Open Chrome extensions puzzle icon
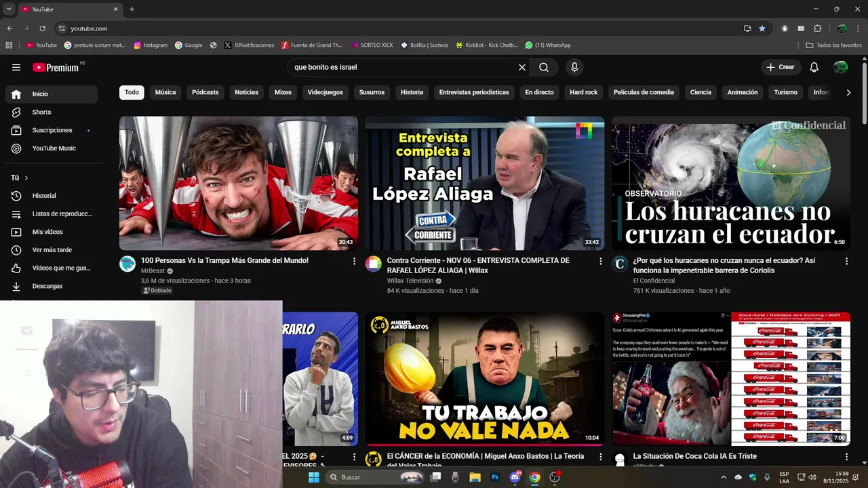This screenshot has height=488, width=868. [x=817, y=28]
